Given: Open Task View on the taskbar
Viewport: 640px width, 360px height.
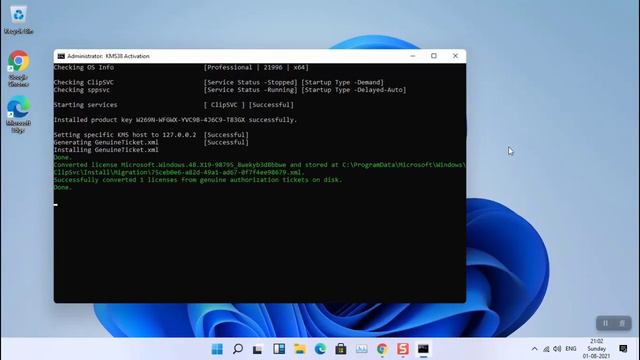Looking at the screenshot, I should tap(258, 349).
